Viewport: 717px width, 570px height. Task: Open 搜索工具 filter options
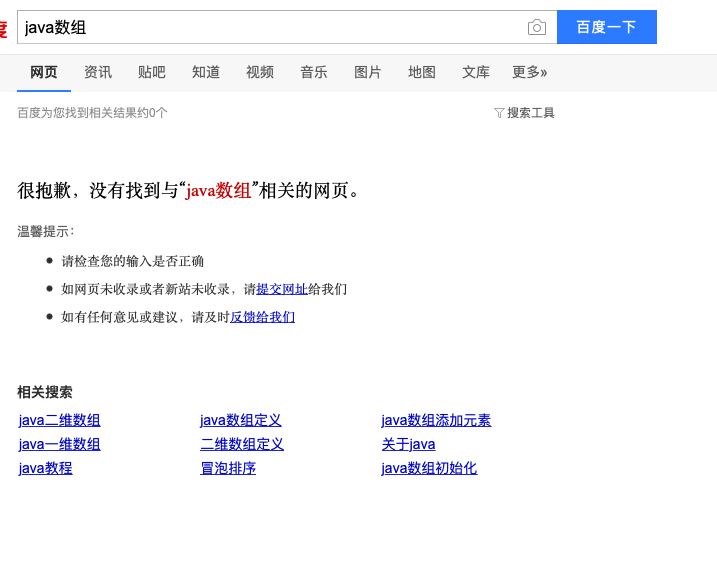[530, 113]
